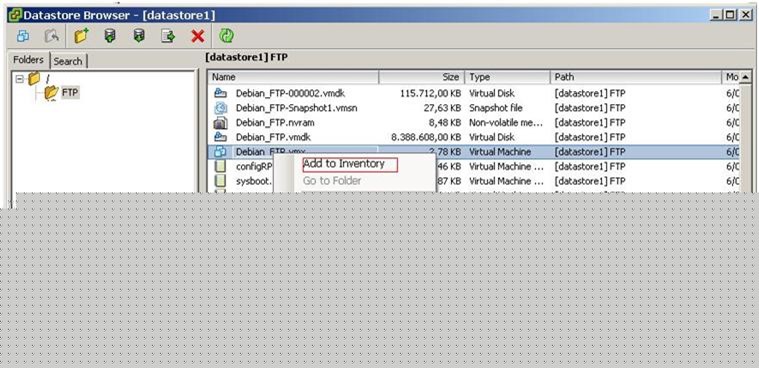The width and height of the screenshot is (759, 368).
Task: Click the download from datastore icon
Action: (x=139, y=36)
